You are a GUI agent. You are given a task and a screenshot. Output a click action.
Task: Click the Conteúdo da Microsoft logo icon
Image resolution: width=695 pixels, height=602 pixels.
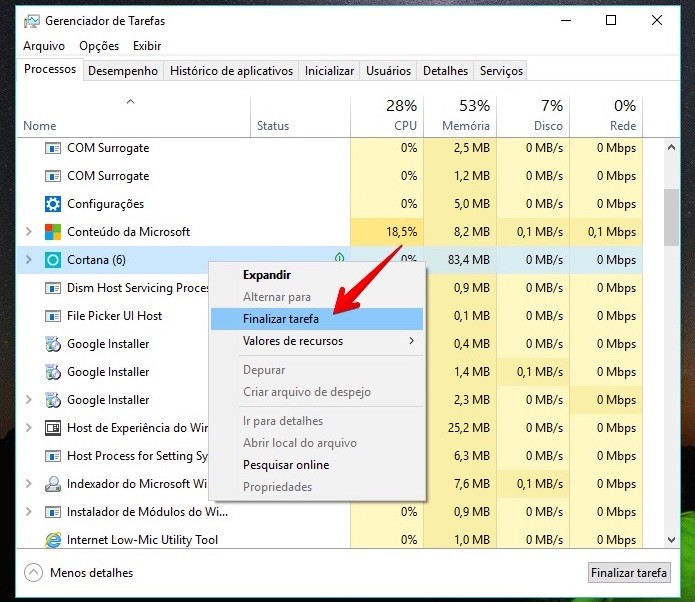53,232
